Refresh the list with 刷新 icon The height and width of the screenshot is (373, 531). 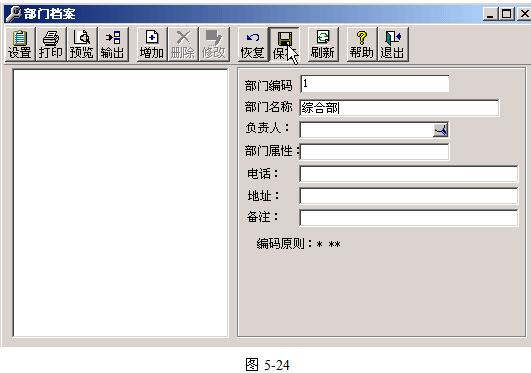[x=323, y=44]
